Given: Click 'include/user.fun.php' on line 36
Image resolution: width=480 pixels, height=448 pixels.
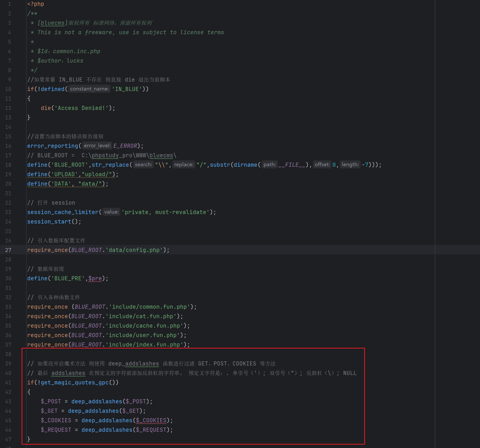Looking at the screenshot, I should 142,335.
